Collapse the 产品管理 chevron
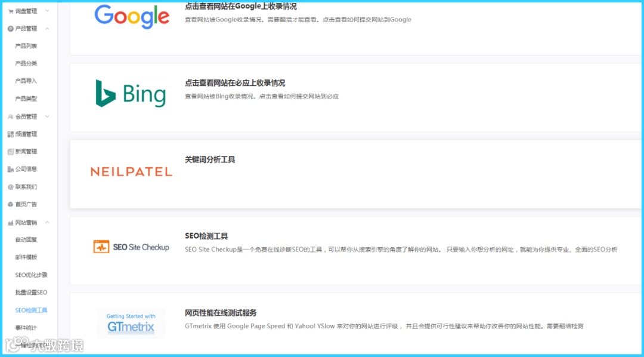 pyautogui.click(x=47, y=29)
